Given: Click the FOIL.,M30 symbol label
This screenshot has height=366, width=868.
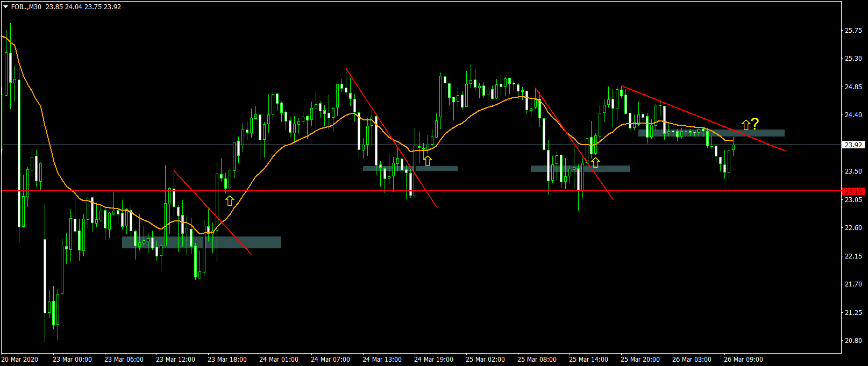Looking at the screenshot, I should 26,7.
